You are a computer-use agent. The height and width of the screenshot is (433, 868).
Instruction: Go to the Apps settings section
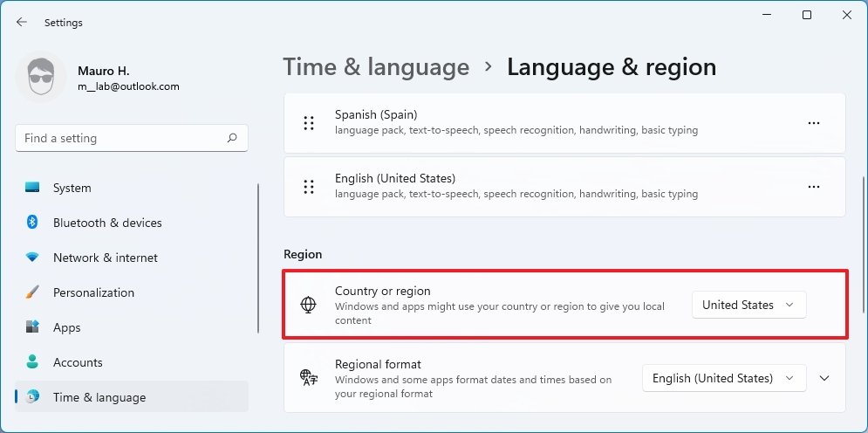pyautogui.click(x=66, y=327)
